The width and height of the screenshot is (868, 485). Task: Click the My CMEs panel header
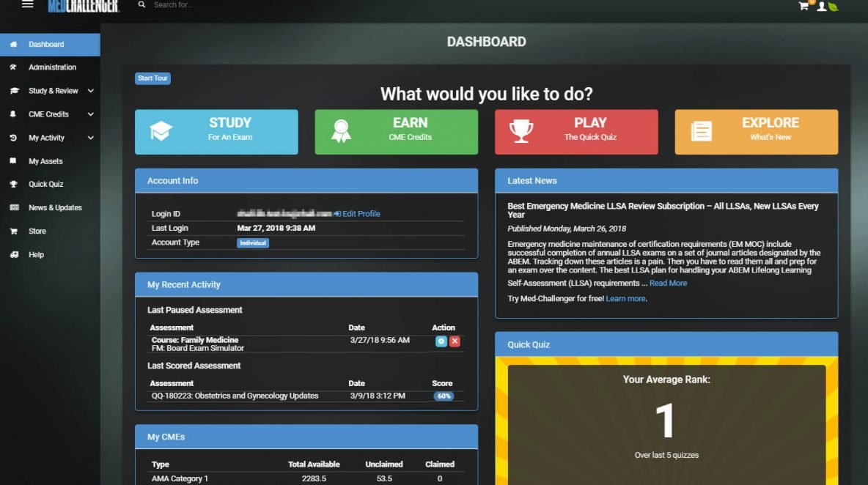(306, 437)
